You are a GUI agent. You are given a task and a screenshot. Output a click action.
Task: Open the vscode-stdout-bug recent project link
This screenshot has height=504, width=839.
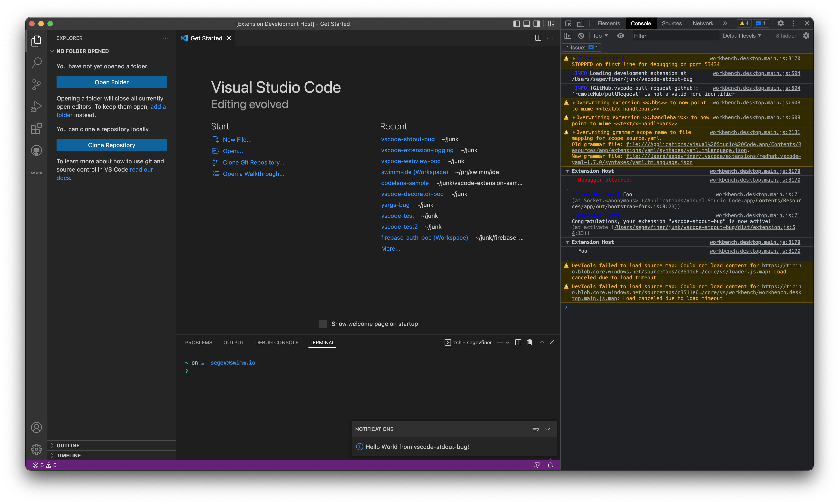(408, 139)
